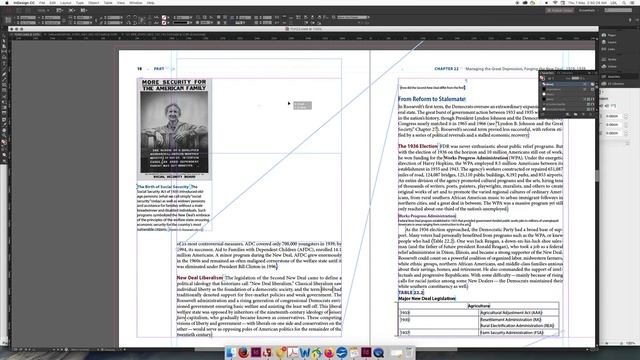This screenshot has width=640, height=360.
Task: Open the zoom level dropdown
Action: point(43,10)
